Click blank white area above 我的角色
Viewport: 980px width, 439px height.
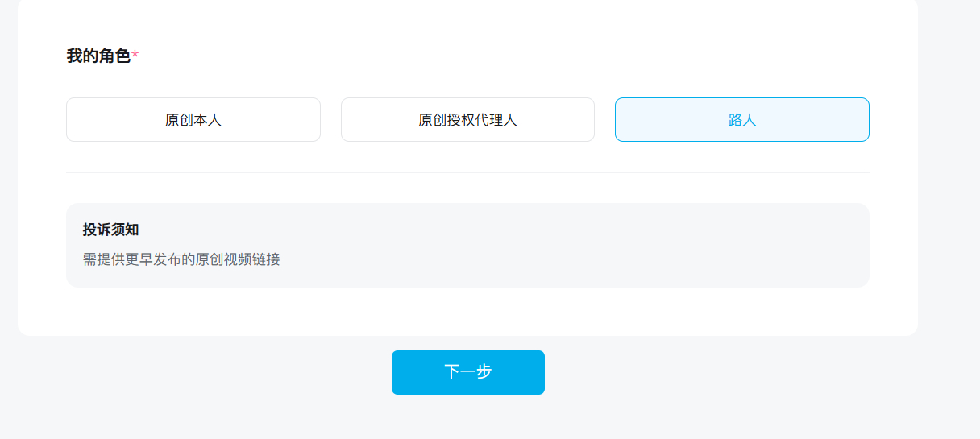tap(467, 20)
